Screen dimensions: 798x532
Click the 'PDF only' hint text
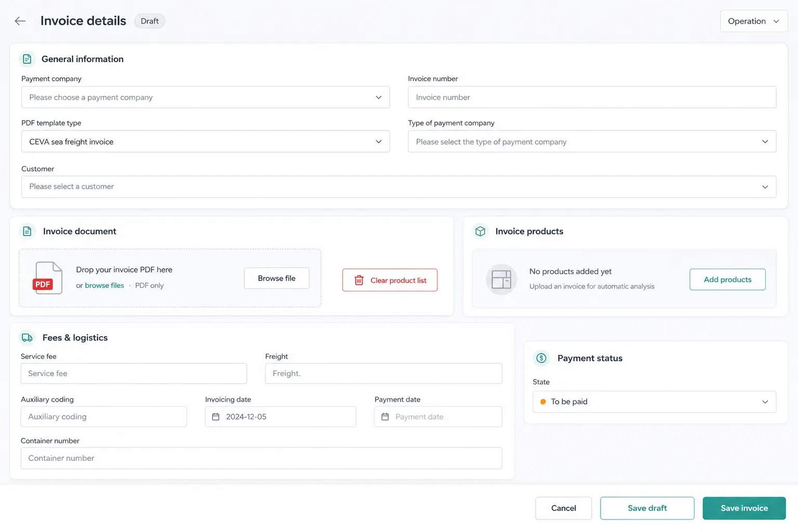pyautogui.click(x=149, y=285)
